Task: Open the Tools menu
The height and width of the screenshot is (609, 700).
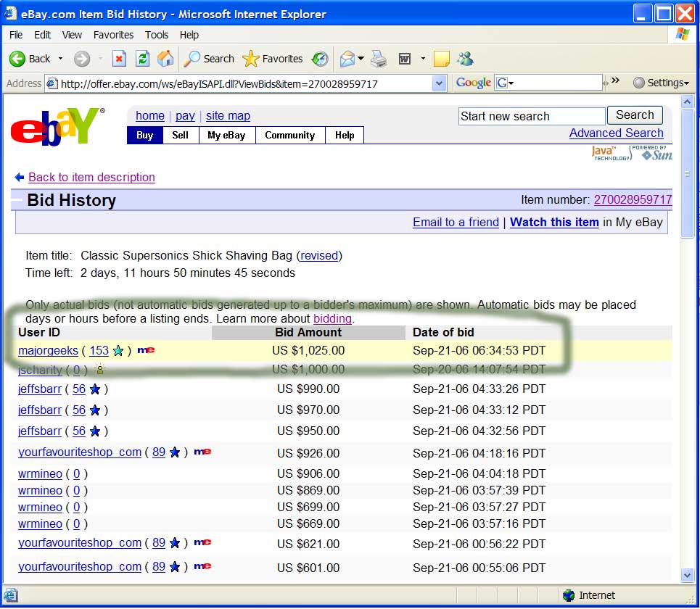Action: click(157, 35)
